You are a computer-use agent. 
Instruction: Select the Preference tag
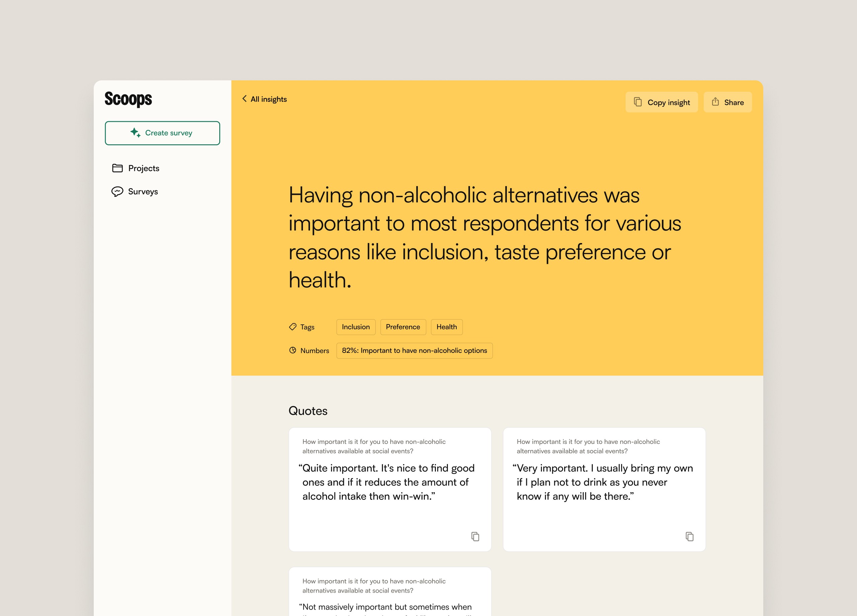point(403,327)
